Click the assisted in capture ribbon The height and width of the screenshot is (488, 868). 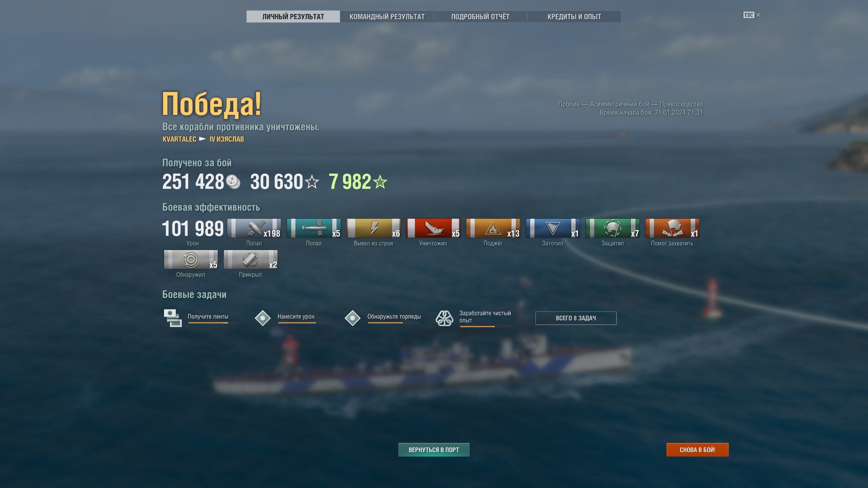[672, 228]
